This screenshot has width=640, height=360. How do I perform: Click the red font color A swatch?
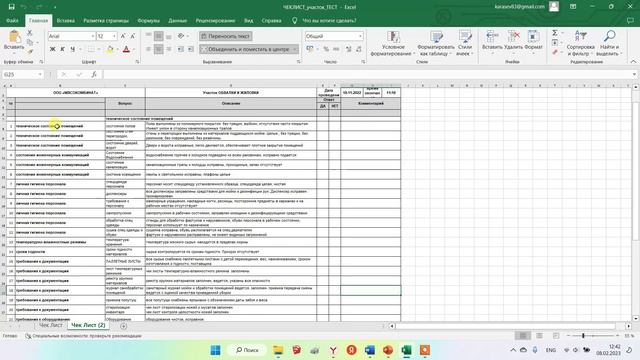tap(126, 49)
